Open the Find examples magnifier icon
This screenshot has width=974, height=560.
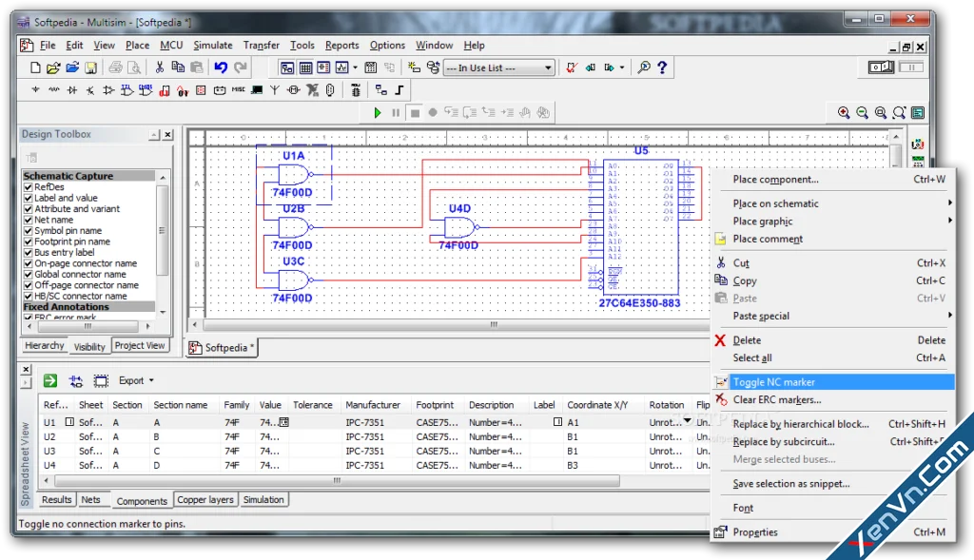[644, 68]
